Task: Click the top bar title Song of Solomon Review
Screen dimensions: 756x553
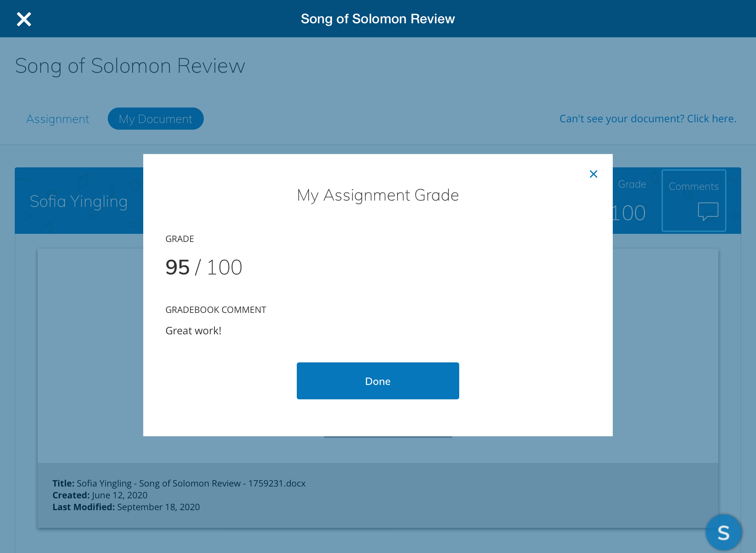Action: tap(378, 19)
